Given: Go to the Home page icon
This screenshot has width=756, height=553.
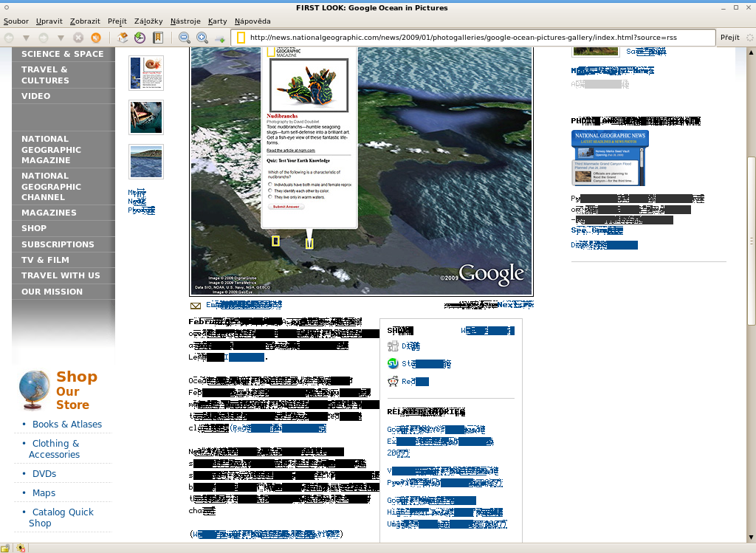Looking at the screenshot, I should [x=123, y=38].
